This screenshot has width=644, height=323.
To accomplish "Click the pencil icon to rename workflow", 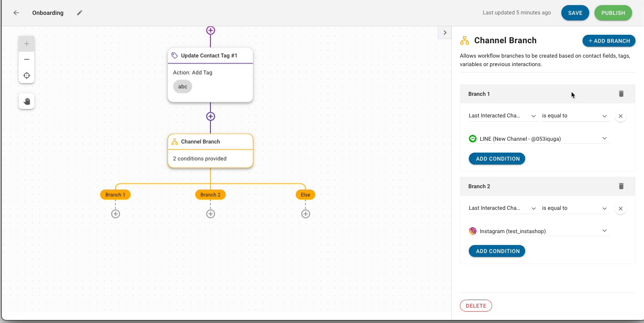I will tap(80, 13).
